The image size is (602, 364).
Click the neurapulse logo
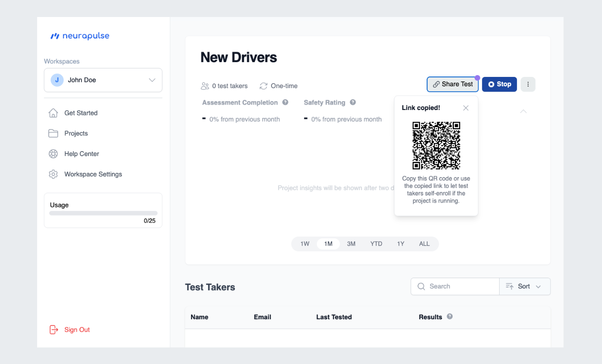tap(80, 36)
